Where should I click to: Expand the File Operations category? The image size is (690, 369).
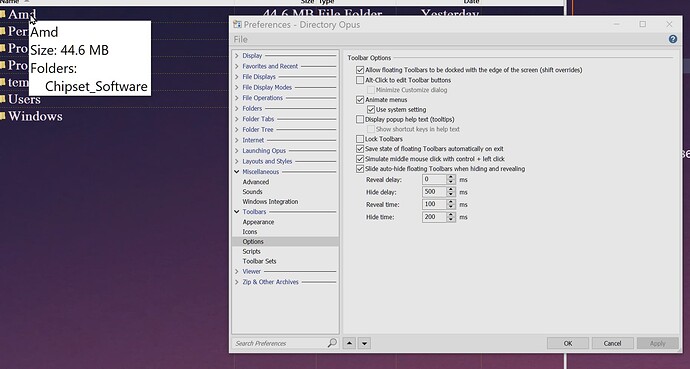point(237,98)
